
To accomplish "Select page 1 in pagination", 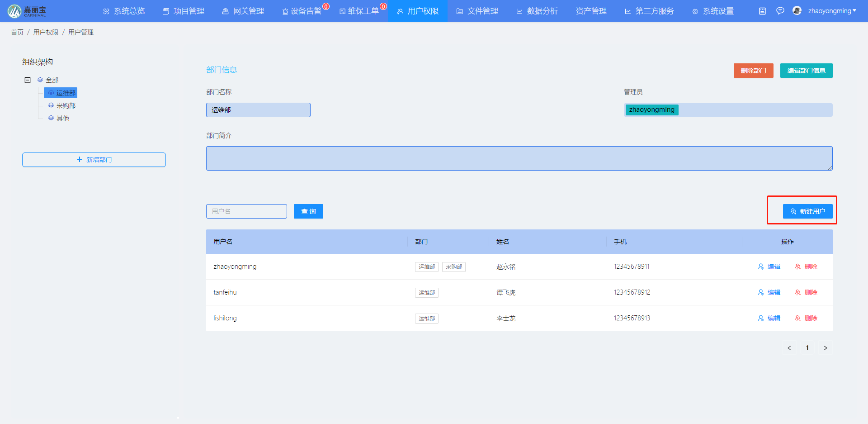I will [x=807, y=348].
